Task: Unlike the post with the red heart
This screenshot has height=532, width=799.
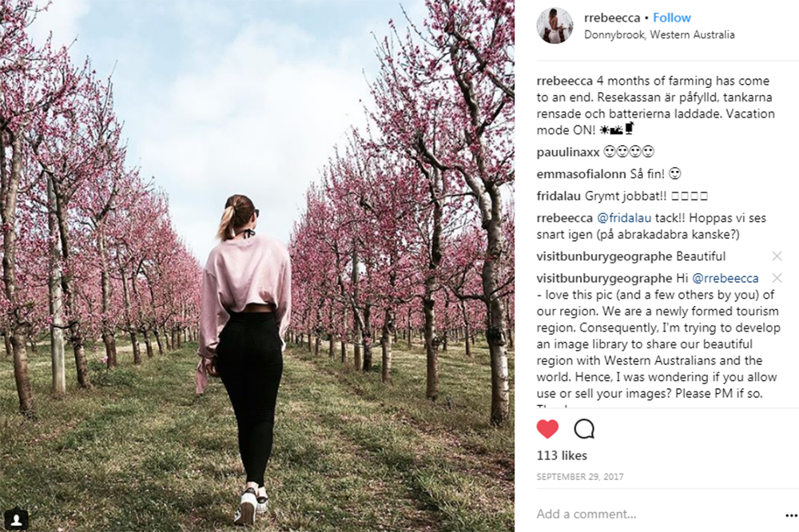Action: click(547, 429)
